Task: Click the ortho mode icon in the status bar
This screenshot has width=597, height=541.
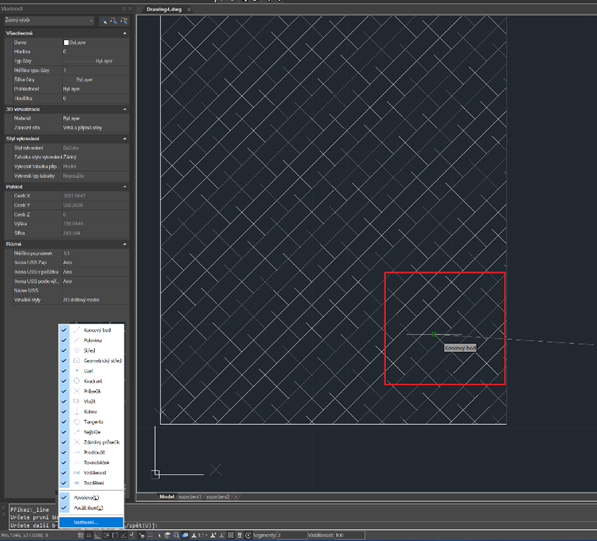Action: pyautogui.click(x=97, y=535)
